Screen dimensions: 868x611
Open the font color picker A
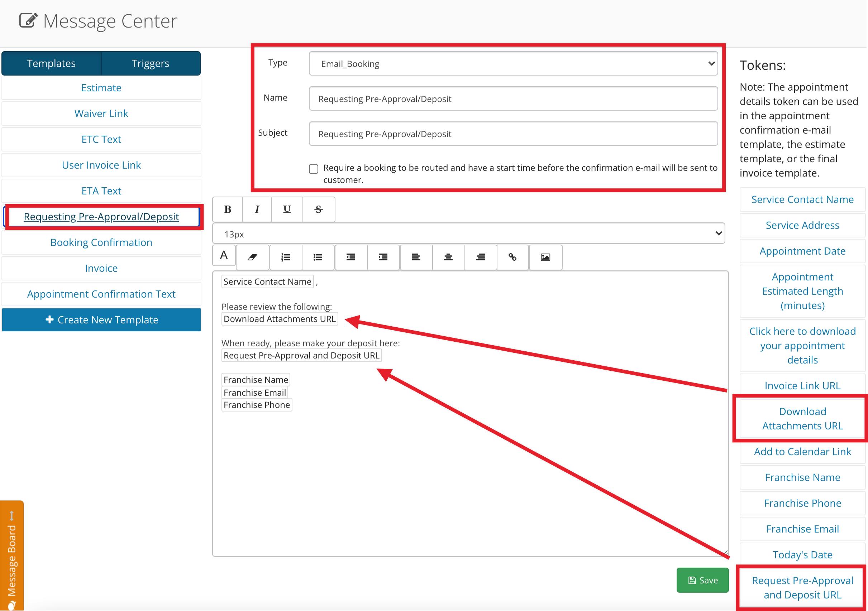(224, 255)
